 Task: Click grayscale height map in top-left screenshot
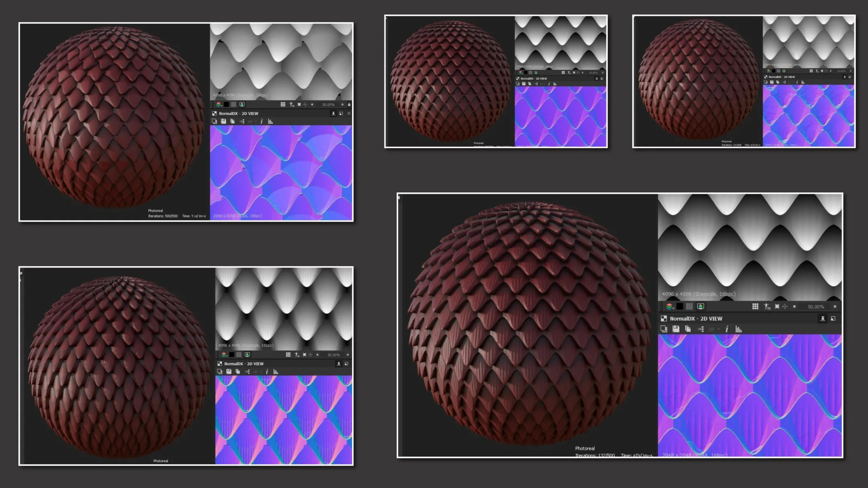tap(281, 61)
